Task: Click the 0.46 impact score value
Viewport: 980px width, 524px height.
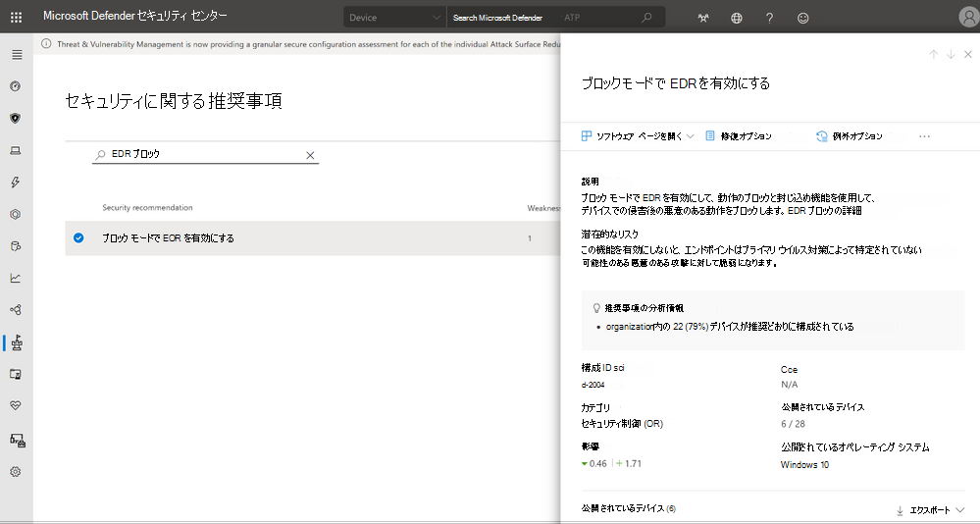Action: pyautogui.click(x=593, y=463)
